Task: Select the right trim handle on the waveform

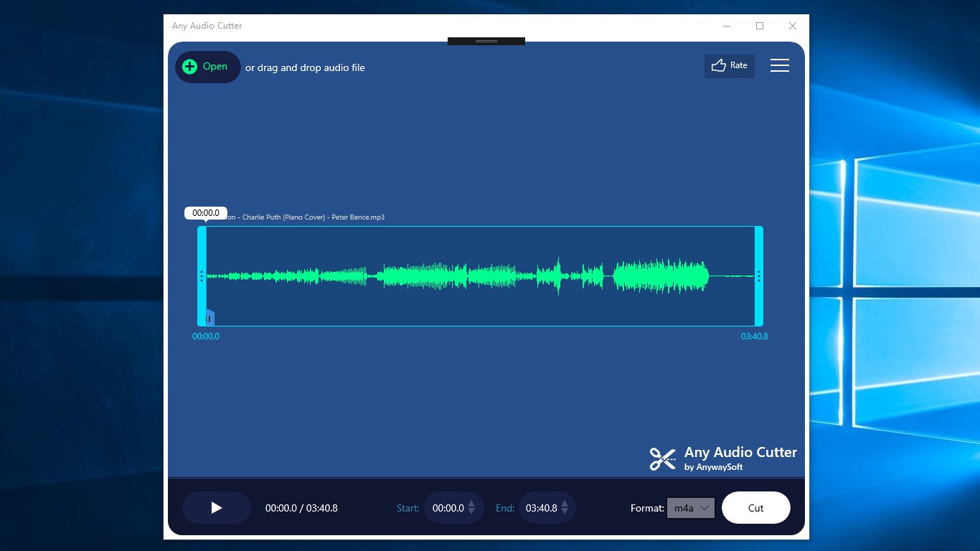Action: [x=758, y=276]
